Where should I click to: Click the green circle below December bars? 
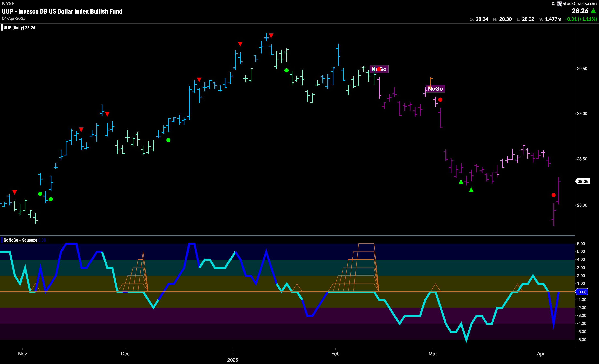pyautogui.click(x=168, y=140)
